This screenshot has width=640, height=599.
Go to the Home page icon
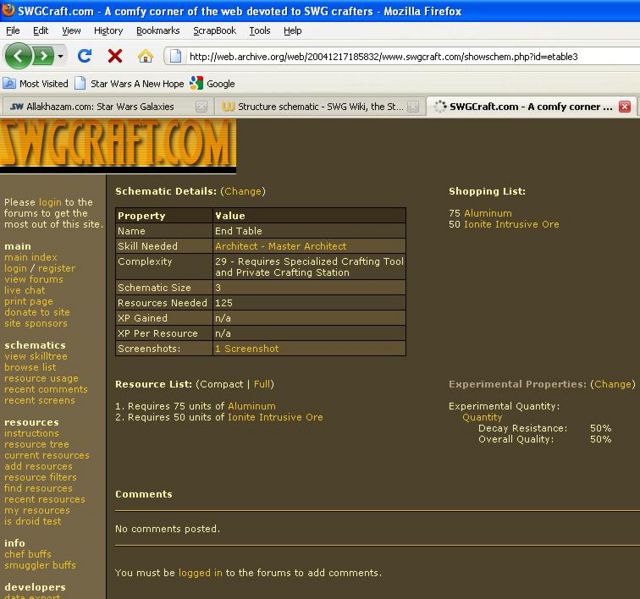click(145, 56)
